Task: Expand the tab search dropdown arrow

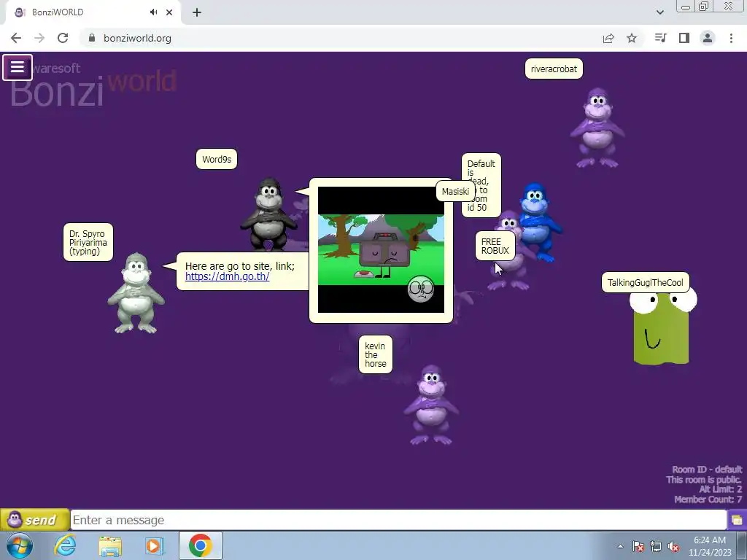Action: click(x=659, y=12)
